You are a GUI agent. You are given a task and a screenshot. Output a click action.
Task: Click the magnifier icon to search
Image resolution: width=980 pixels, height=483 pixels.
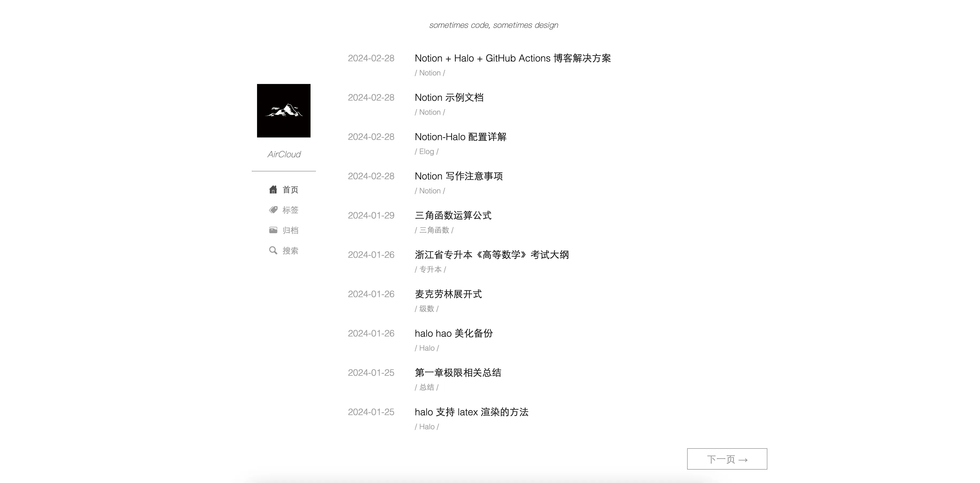[273, 250]
